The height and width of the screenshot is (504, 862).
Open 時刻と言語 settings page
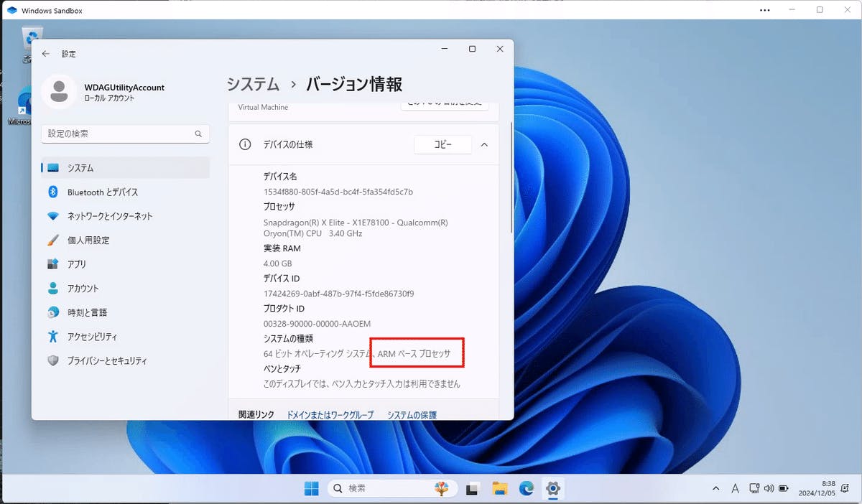point(87,312)
